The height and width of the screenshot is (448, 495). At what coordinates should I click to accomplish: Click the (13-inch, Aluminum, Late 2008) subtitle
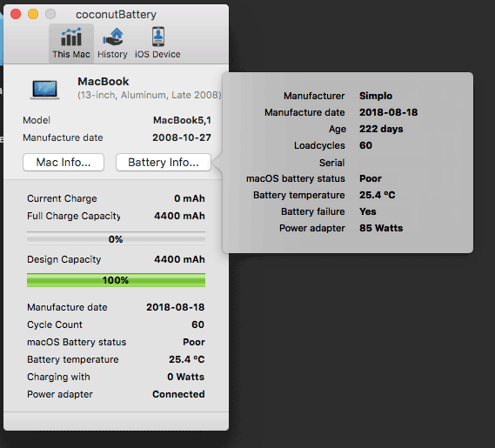150,95
